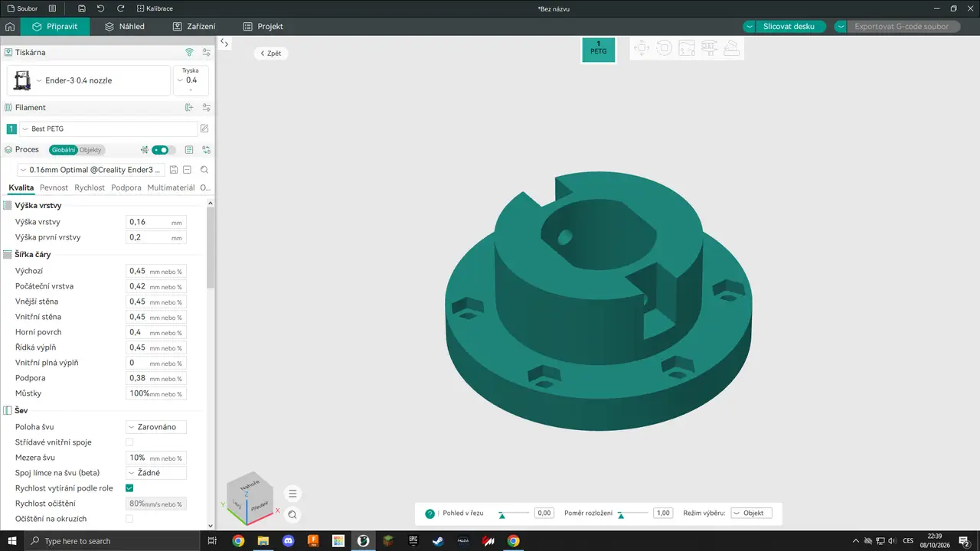Click the undo arrow icon
This screenshot has height=551, width=980.
[101, 8]
